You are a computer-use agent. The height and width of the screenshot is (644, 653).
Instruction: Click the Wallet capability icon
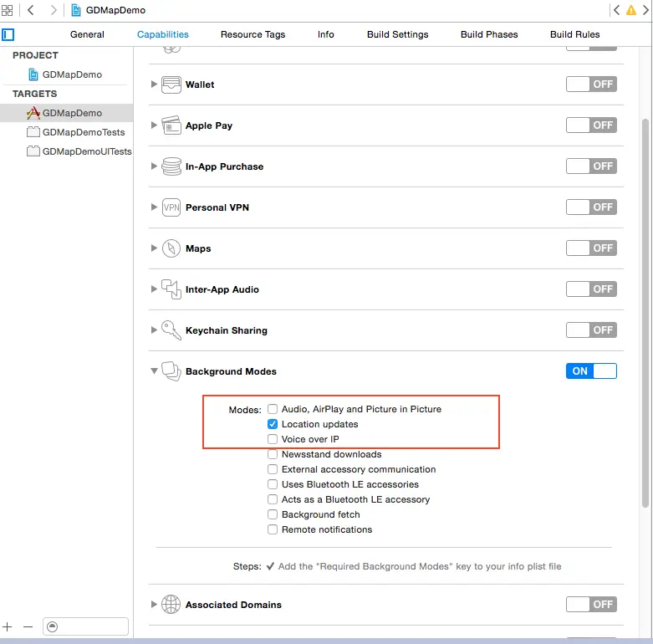coord(171,84)
